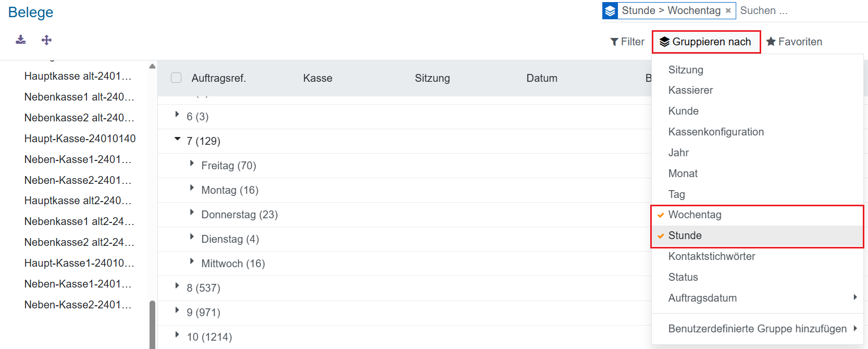Uncheck Stunde grouping option
Screen dimensions: 868x349
point(685,235)
